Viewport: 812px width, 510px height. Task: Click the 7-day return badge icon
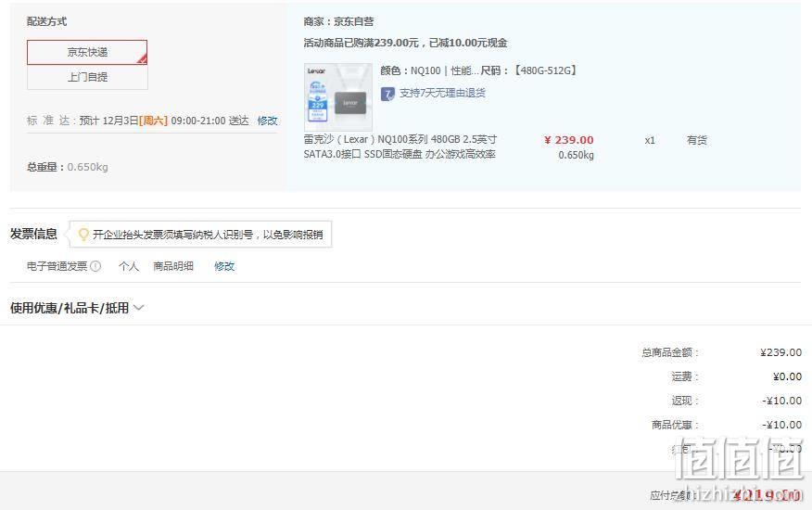point(387,94)
